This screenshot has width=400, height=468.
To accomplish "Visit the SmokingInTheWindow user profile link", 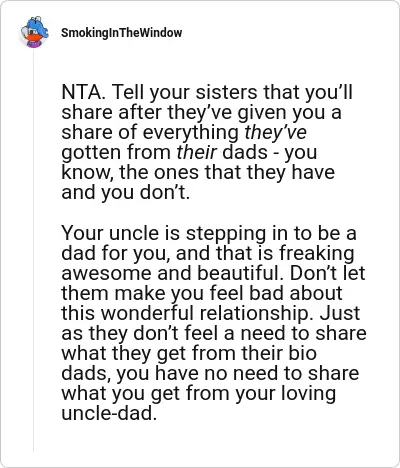I will (121, 33).
